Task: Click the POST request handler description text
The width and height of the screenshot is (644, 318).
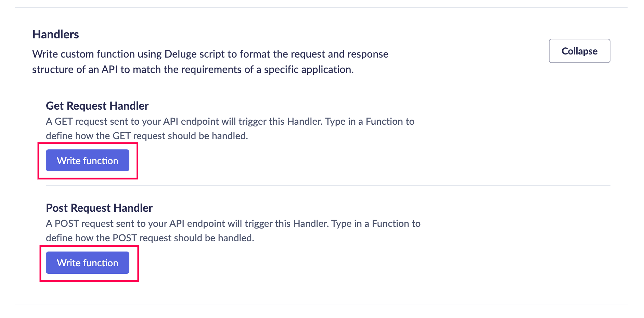Action: (x=233, y=231)
